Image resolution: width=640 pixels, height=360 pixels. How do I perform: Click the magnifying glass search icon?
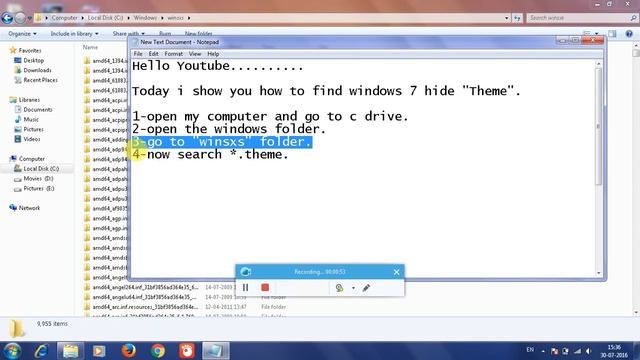[633, 18]
